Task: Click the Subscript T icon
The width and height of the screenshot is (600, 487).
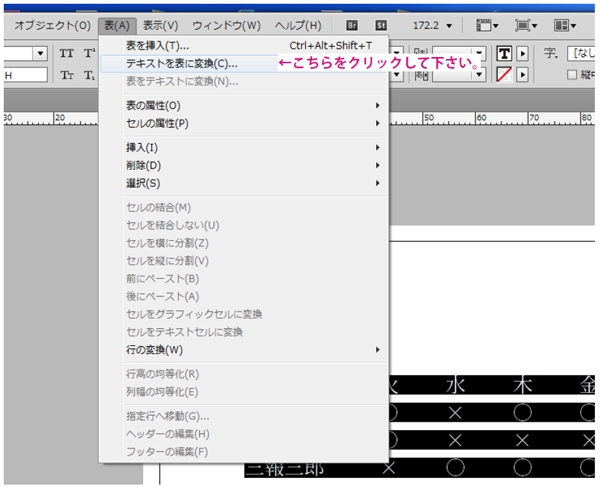Action: pyautogui.click(x=88, y=75)
